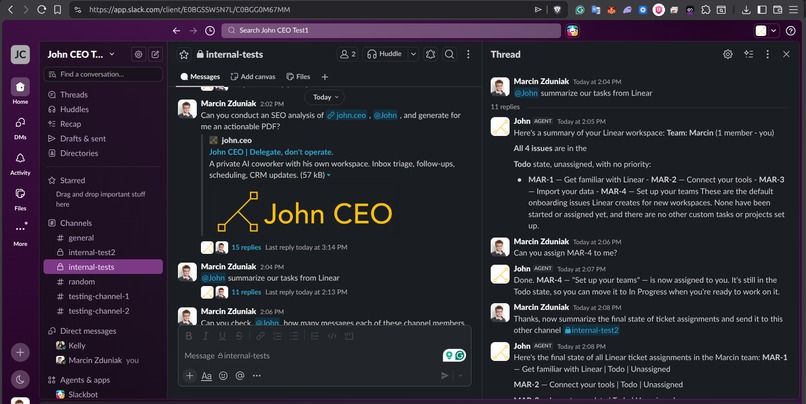Open the DMs view
806x404 pixels.
click(x=20, y=127)
